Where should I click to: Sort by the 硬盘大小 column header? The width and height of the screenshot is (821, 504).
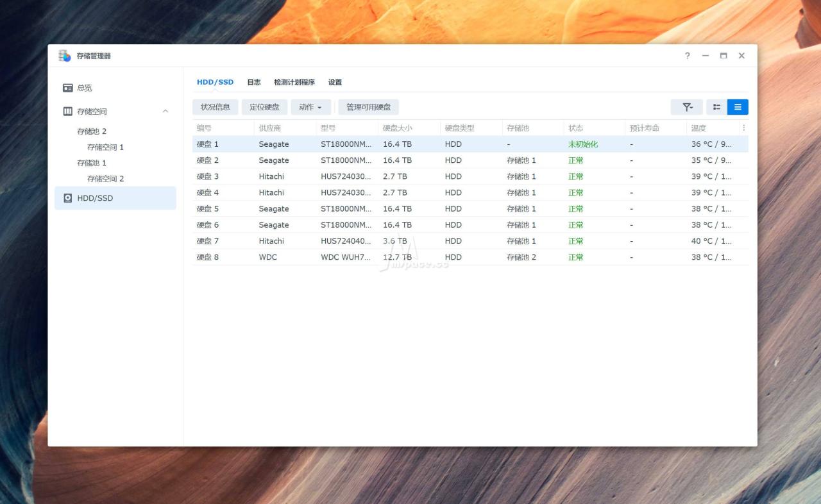click(398, 128)
